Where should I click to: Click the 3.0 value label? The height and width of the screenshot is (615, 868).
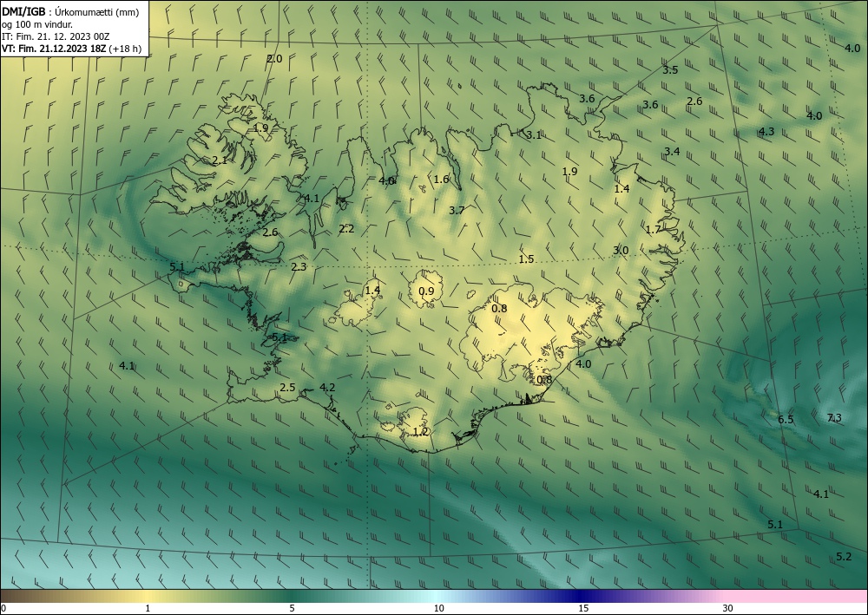click(621, 251)
